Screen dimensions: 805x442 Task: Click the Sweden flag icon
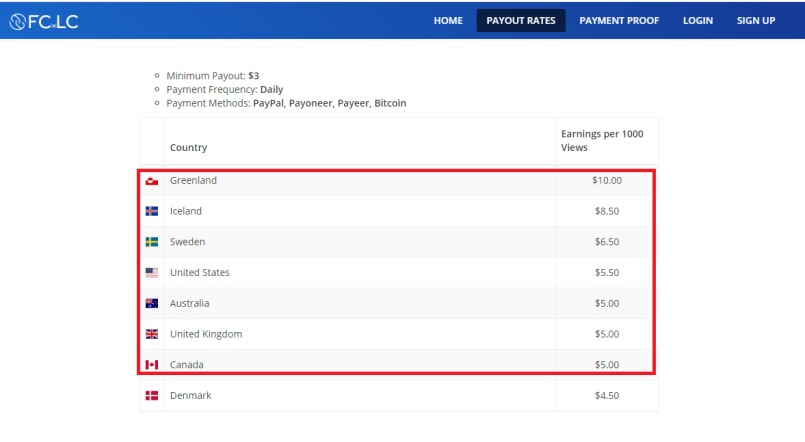(151, 242)
